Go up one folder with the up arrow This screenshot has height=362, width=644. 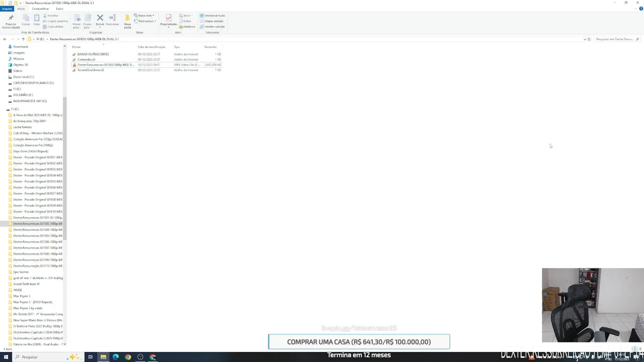point(23,39)
